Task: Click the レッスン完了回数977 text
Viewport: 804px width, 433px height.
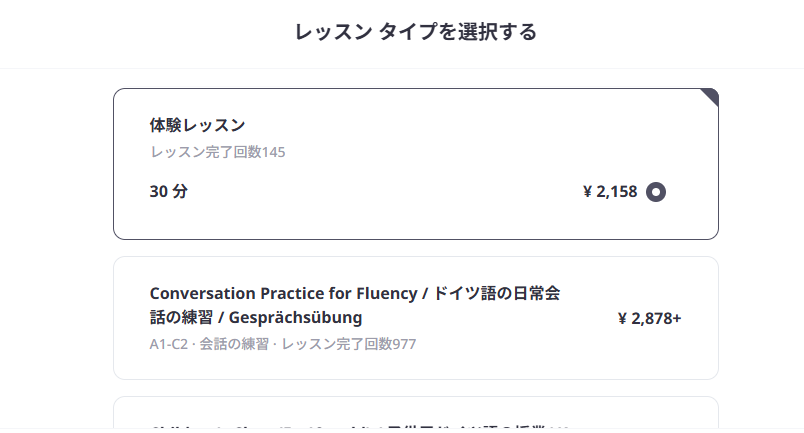Action: 349,344
